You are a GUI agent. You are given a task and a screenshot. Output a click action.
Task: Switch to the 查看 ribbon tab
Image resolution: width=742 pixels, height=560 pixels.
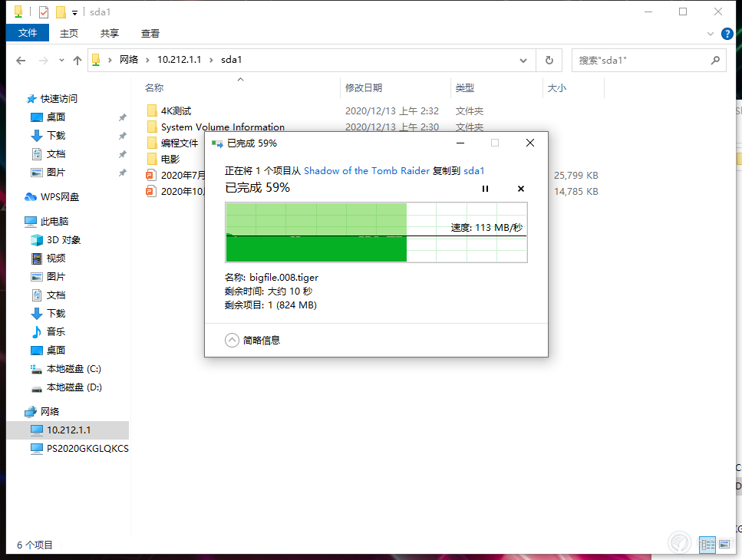click(150, 33)
